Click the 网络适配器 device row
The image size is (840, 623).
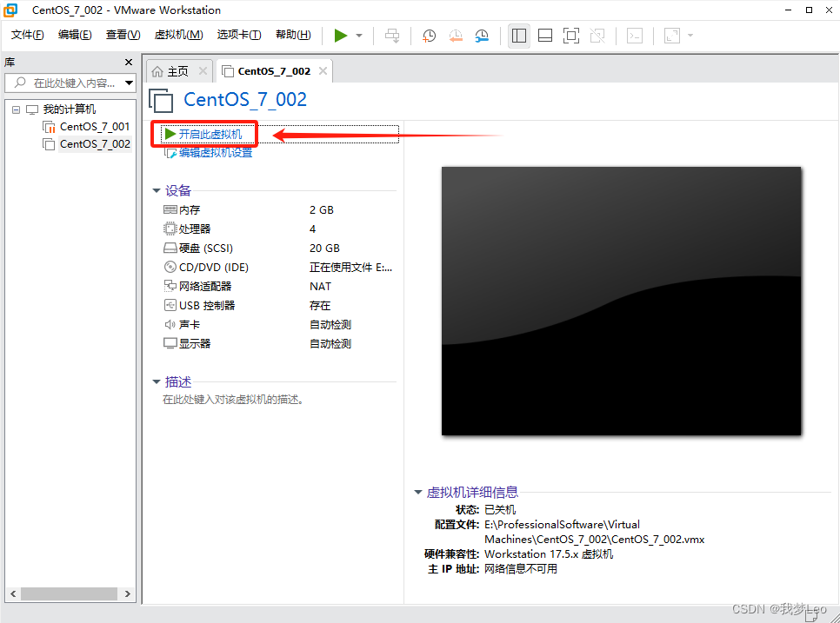[x=277, y=287]
